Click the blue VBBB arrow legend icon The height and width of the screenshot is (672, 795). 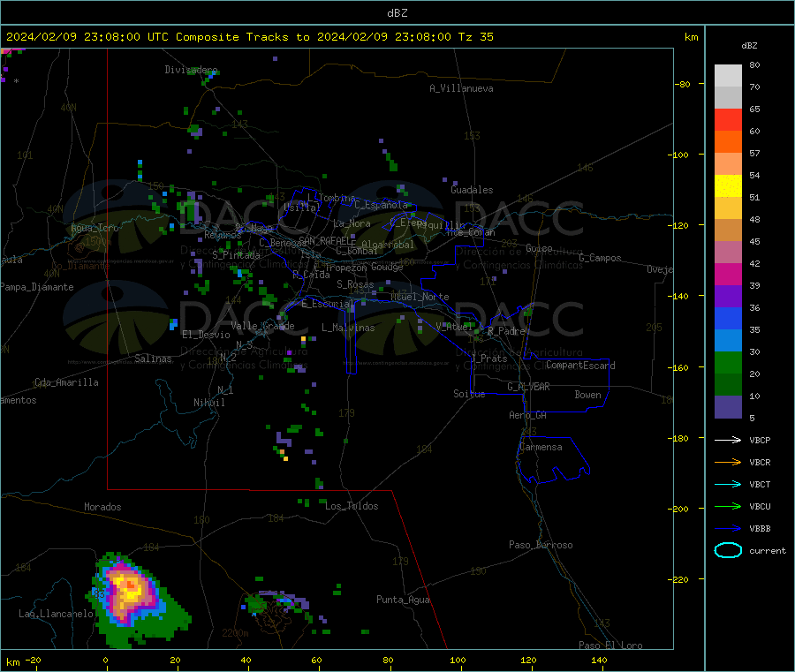(x=728, y=528)
